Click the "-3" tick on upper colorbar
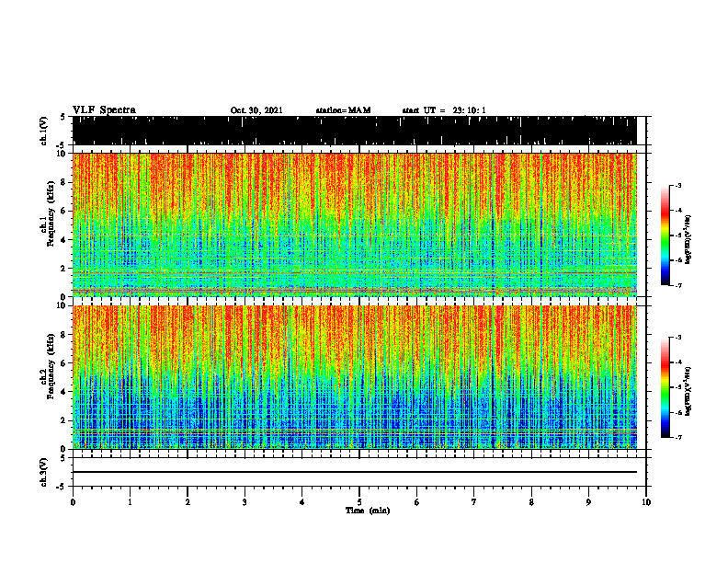Image resolution: width=728 pixels, height=563 pixels. click(x=677, y=185)
